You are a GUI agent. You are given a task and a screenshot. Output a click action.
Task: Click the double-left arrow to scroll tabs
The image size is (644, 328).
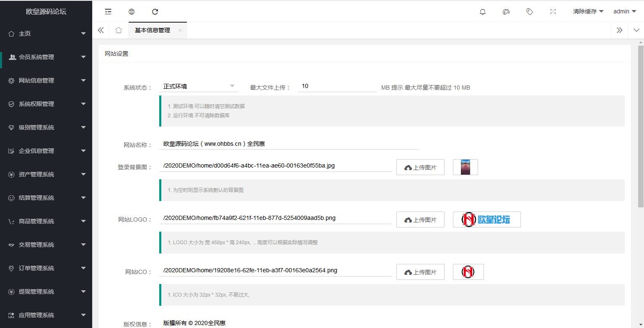click(101, 30)
